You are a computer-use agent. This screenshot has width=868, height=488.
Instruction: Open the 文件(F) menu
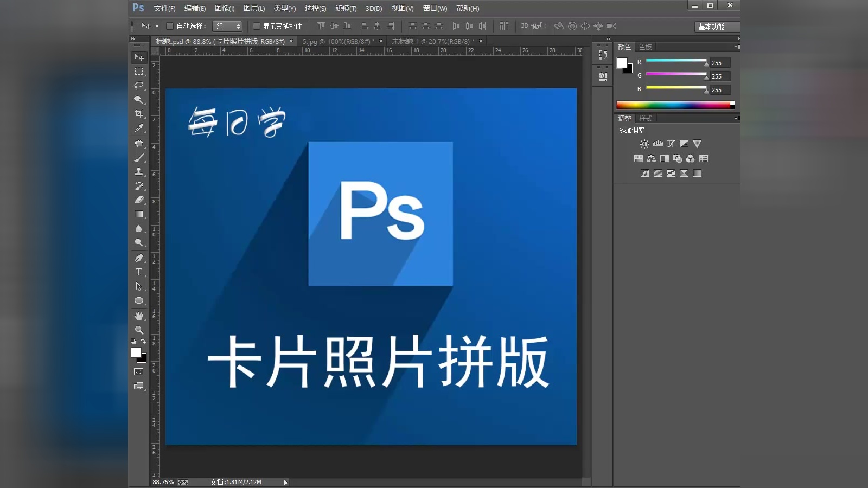click(x=165, y=8)
